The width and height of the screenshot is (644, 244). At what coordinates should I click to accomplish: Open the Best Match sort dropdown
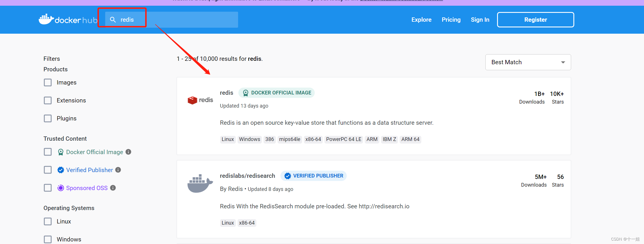(x=528, y=62)
